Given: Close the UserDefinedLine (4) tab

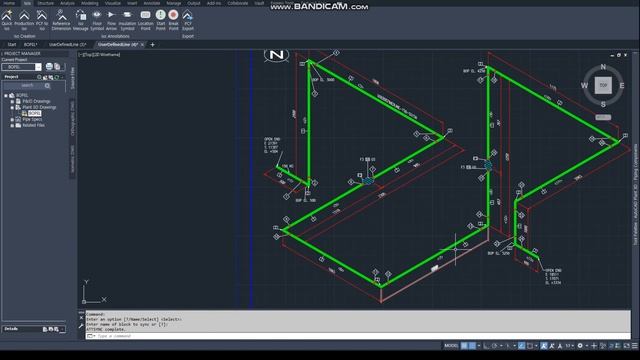Looking at the screenshot, I should click(x=142, y=44).
